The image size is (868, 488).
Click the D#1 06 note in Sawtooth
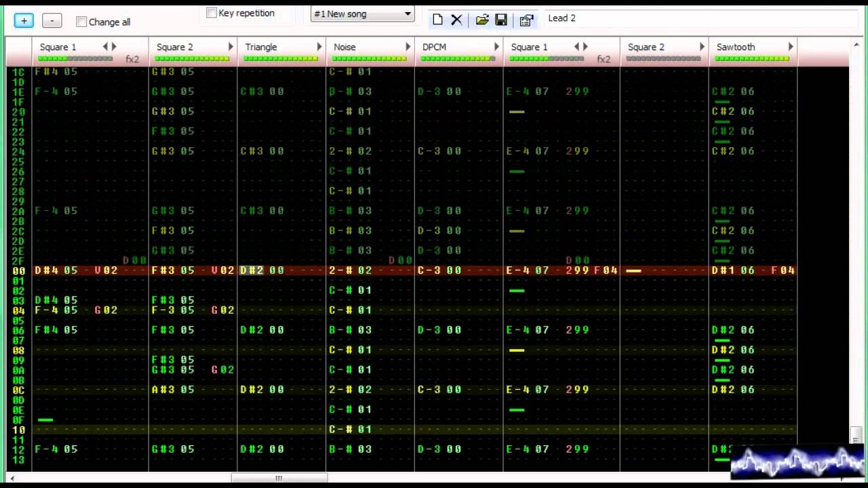coord(733,270)
